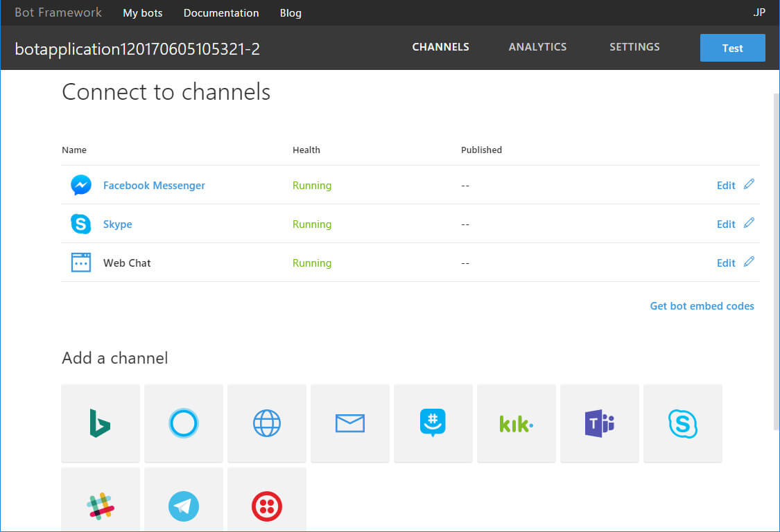
Task: Add the Email channel
Action: point(349,423)
